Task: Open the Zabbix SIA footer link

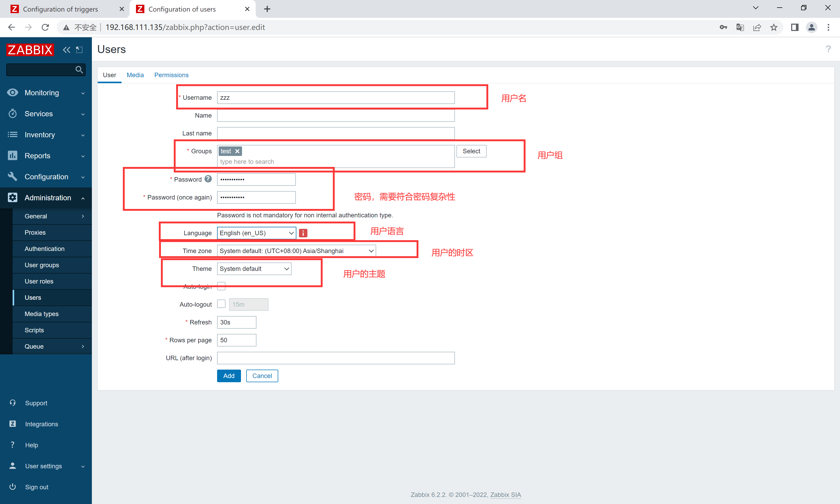Action: point(505,495)
